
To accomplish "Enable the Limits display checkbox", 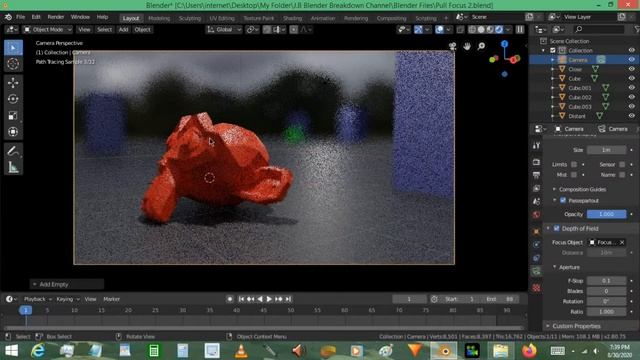I will [574, 164].
